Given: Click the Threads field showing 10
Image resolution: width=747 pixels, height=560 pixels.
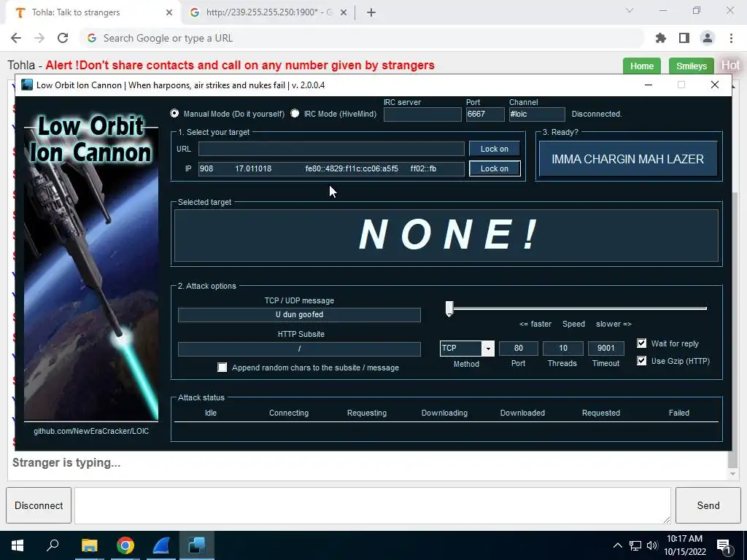Looking at the screenshot, I should [562, 348].
